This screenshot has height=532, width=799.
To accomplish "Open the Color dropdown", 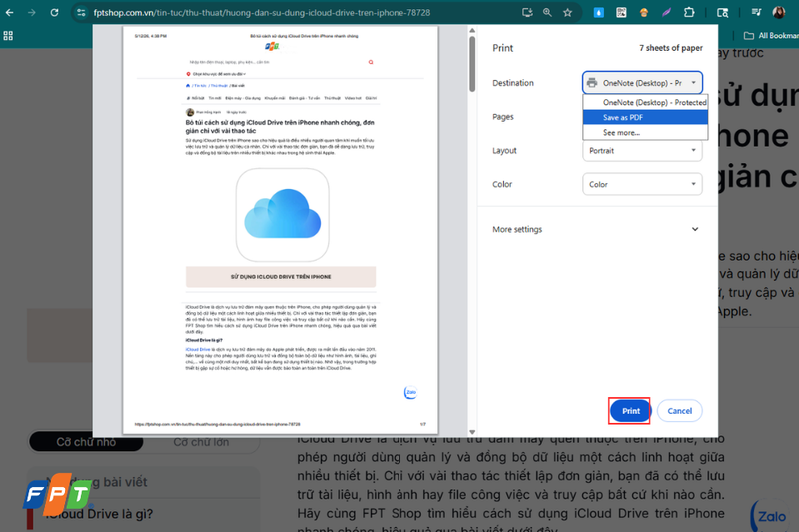I will (x=642, y=184).
